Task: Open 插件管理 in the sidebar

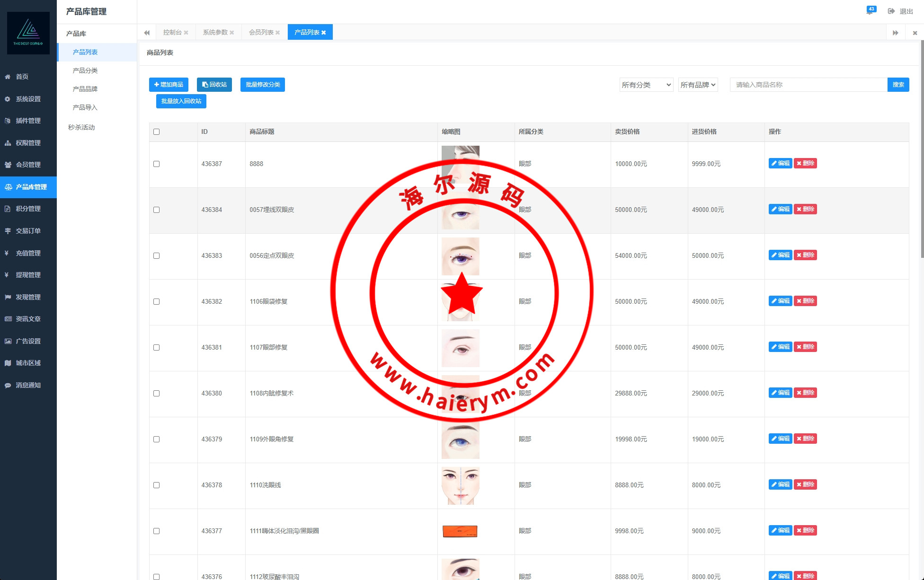Action: [28, 121]
